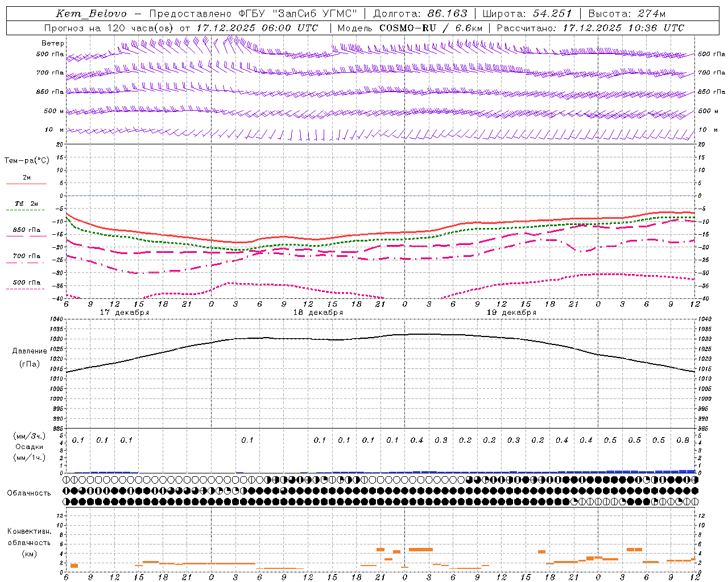
Task: Click the model name COSMO-RU / 6.6км
Action: pyautogui.click(x=431, y=28)
